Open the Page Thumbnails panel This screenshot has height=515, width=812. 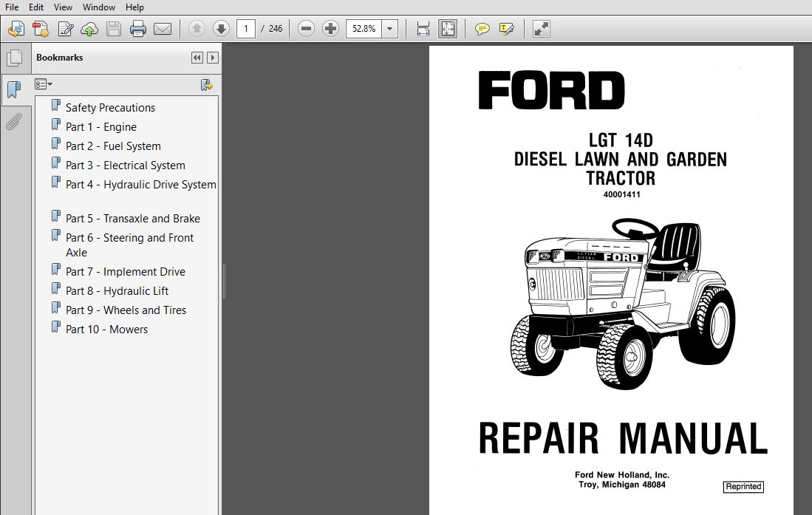(15, 58)
